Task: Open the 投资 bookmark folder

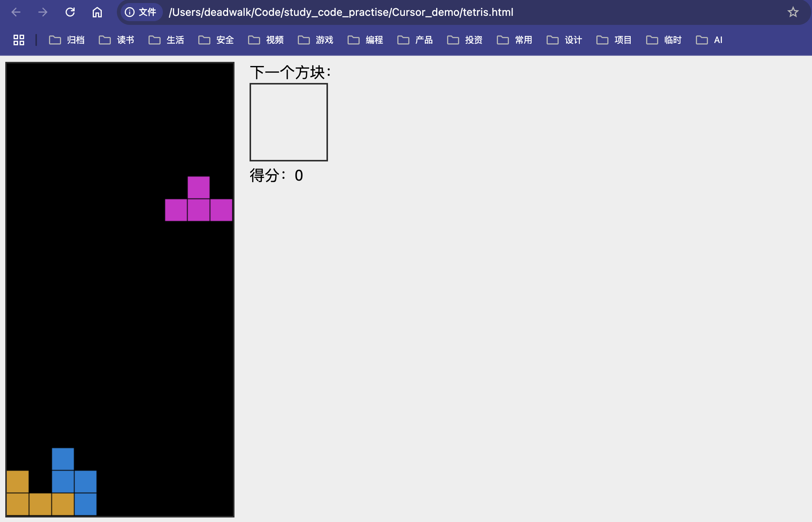Action: 465,40
